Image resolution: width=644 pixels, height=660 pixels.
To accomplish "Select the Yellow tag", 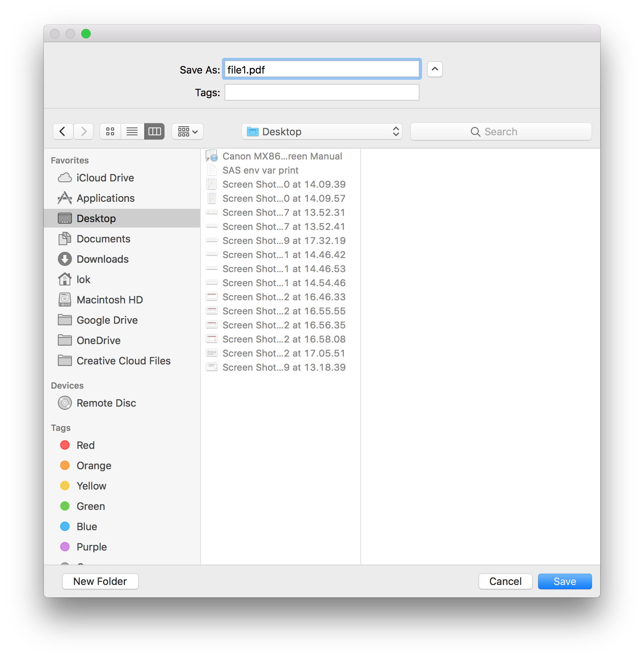I will (122, 486).
